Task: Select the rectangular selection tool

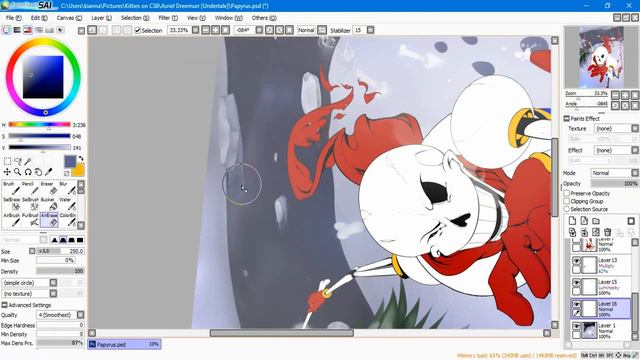Action: [x=7, y=162]
